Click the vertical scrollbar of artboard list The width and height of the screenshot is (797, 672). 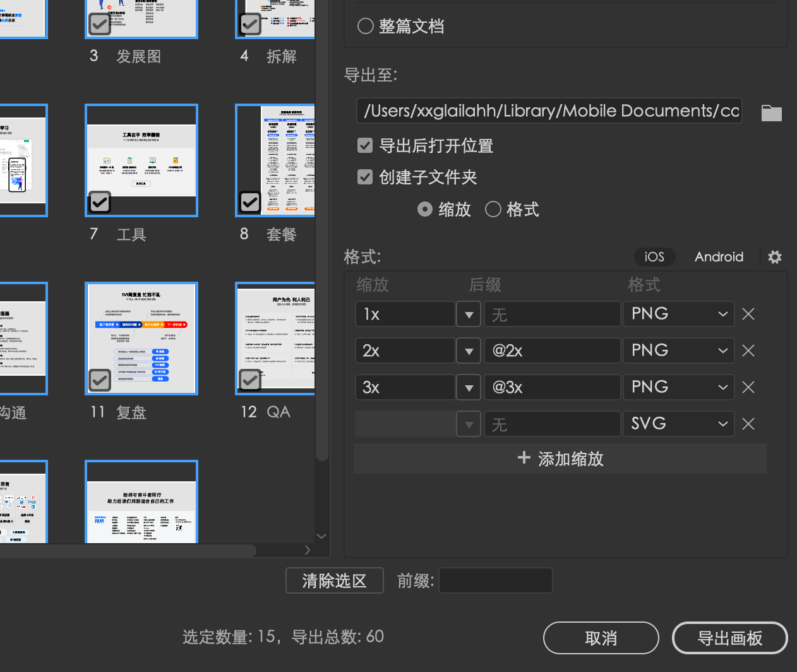(321, 231)
